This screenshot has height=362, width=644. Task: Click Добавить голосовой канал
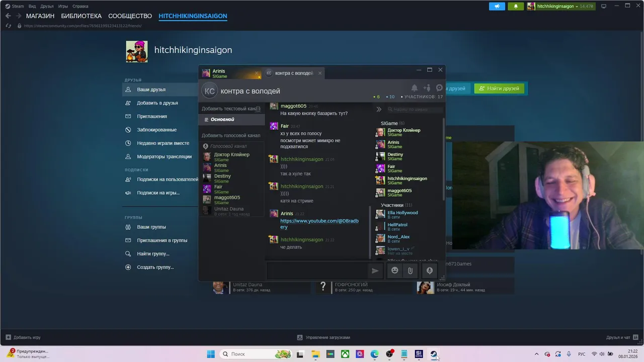[231, 135]
